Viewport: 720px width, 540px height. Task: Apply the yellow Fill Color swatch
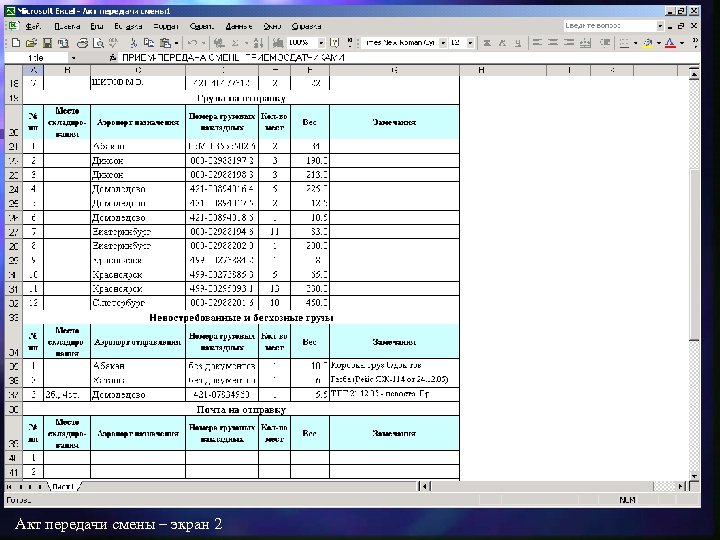click(x=648, y=43)
